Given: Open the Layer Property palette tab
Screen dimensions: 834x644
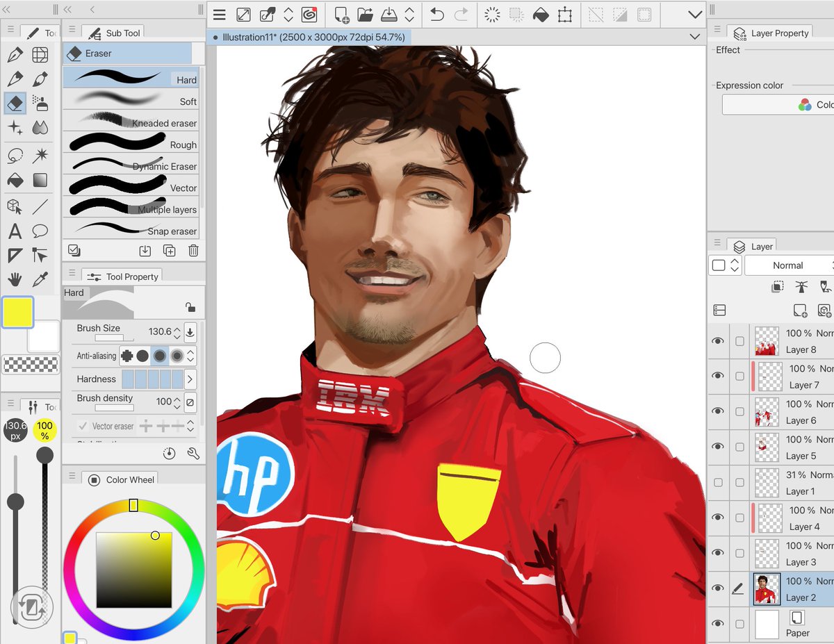Looking at the screenshot, I should pos(771,33).
